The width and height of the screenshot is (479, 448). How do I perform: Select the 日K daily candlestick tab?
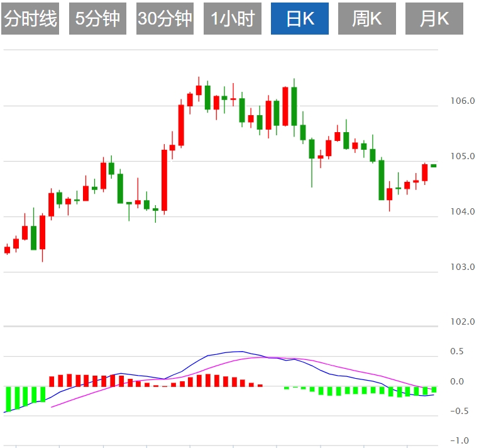pyautogui.click(x=300, y=18)
